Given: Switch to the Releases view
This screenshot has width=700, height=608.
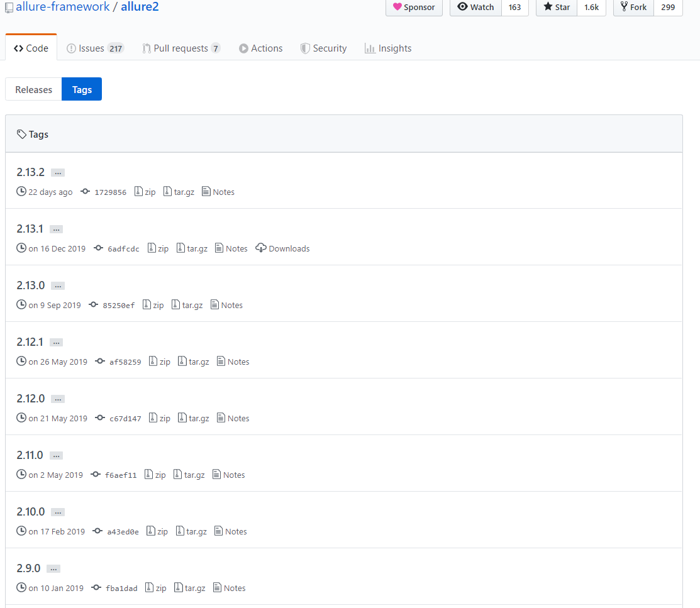Looking at the screenshot, I should pyautogui.click(x=33, y=89).
